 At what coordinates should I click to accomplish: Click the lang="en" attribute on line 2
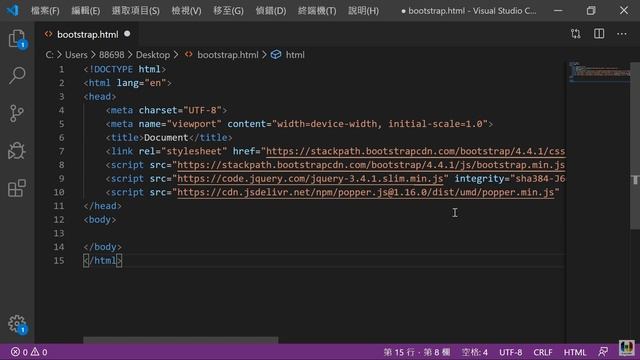(x=141, y=83)
